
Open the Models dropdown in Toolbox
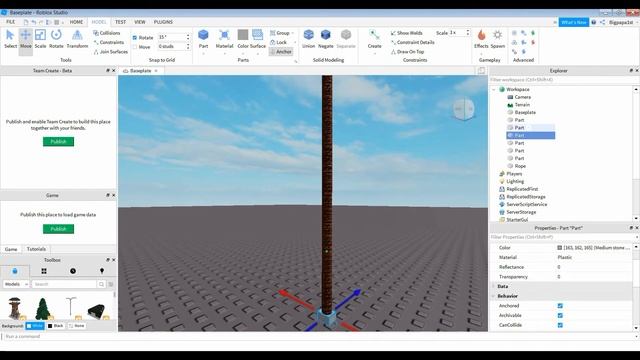click(16, 284)
